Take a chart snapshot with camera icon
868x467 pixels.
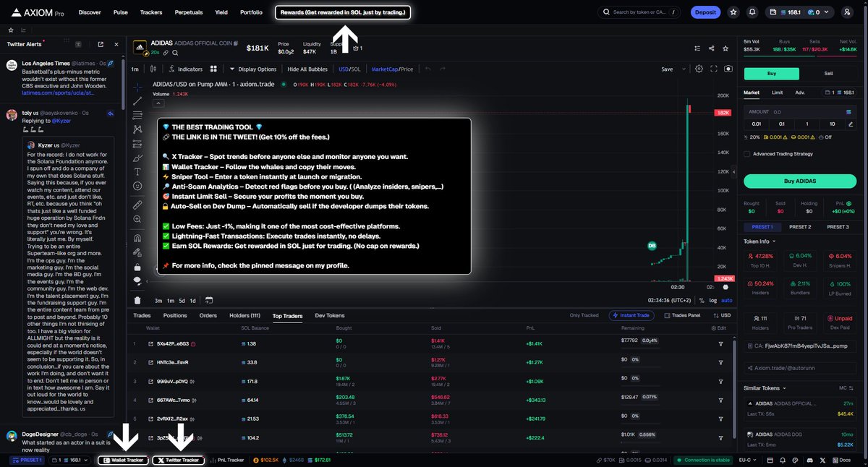(x=728, y=69)
